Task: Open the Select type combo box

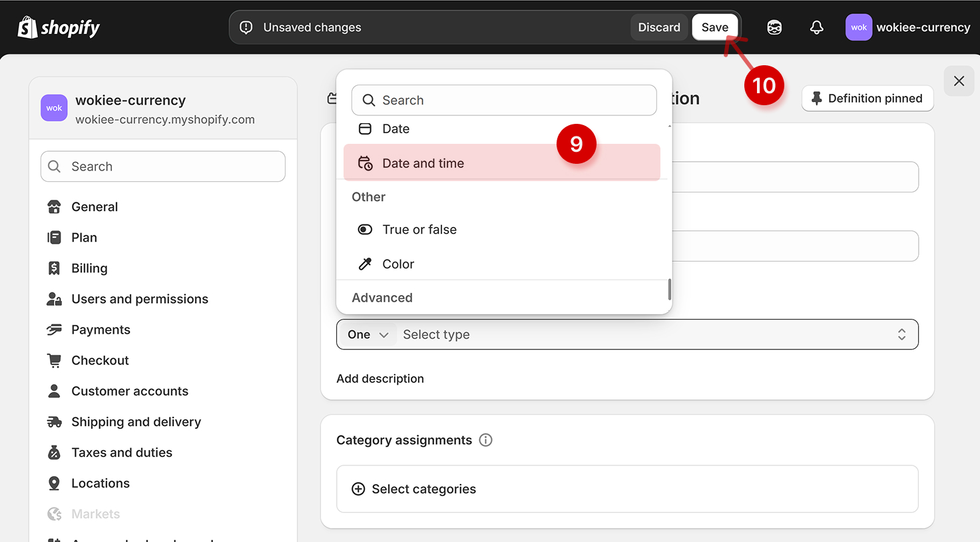Action: click(x=652, y=335)
